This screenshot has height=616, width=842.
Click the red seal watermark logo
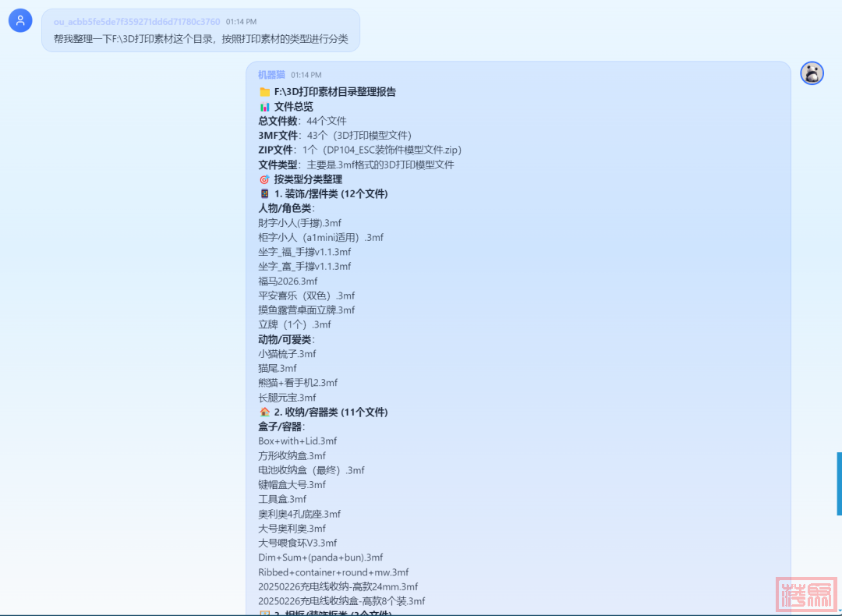pyautogui.click(x=807, y=595)
